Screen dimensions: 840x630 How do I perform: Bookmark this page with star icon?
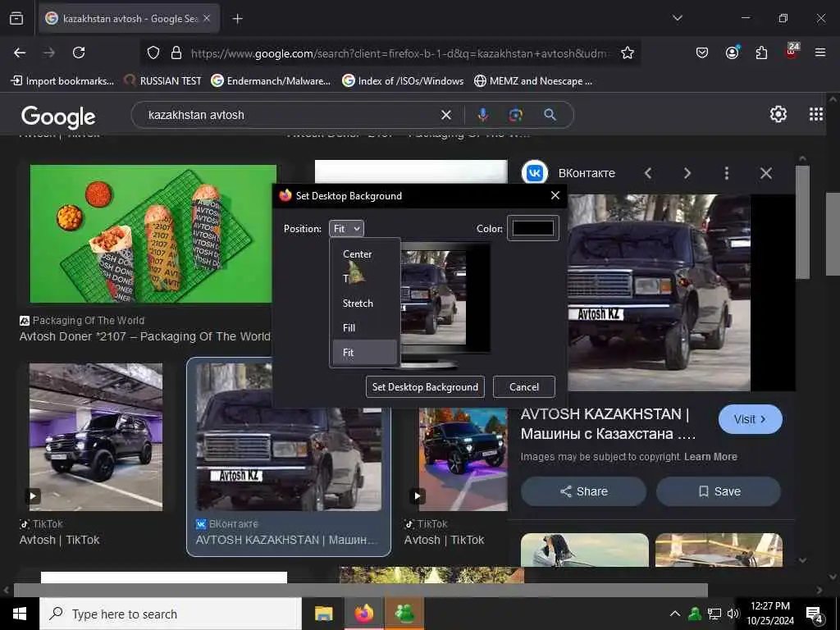628,52
